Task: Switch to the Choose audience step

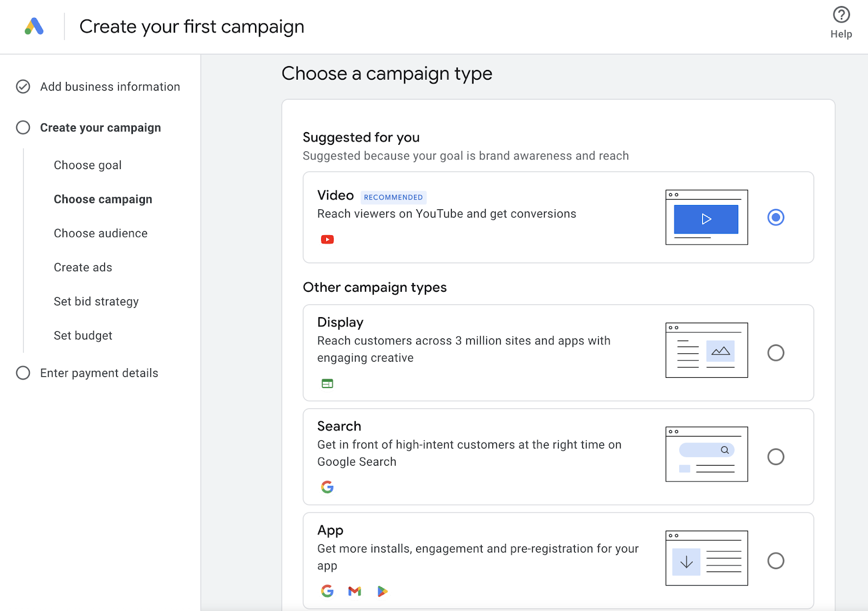Action: (100, 233)
